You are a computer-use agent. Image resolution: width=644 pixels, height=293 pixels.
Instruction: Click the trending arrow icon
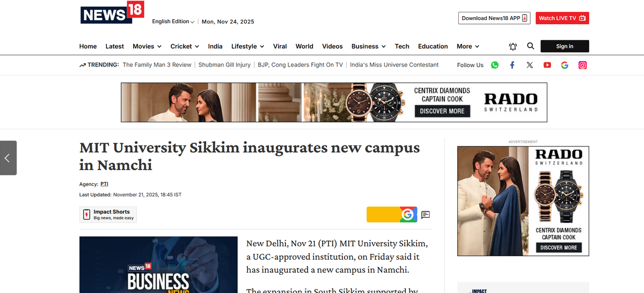pos(82,65)
